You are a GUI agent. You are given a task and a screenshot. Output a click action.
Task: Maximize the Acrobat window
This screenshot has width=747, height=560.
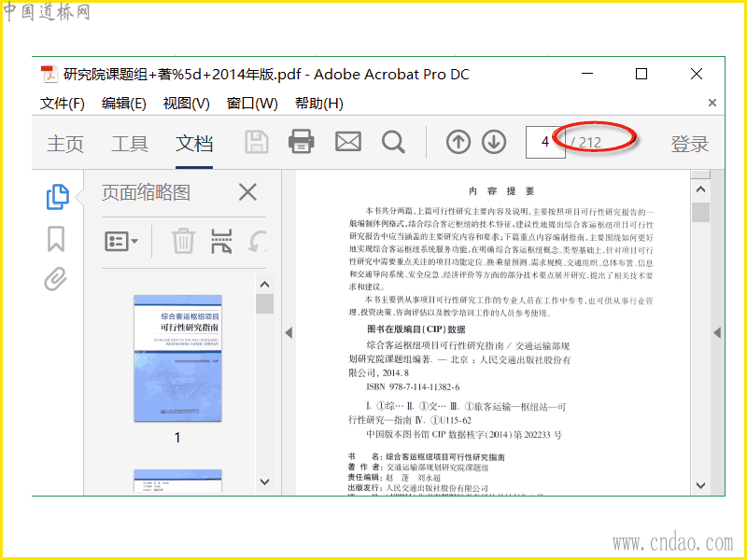641,74
